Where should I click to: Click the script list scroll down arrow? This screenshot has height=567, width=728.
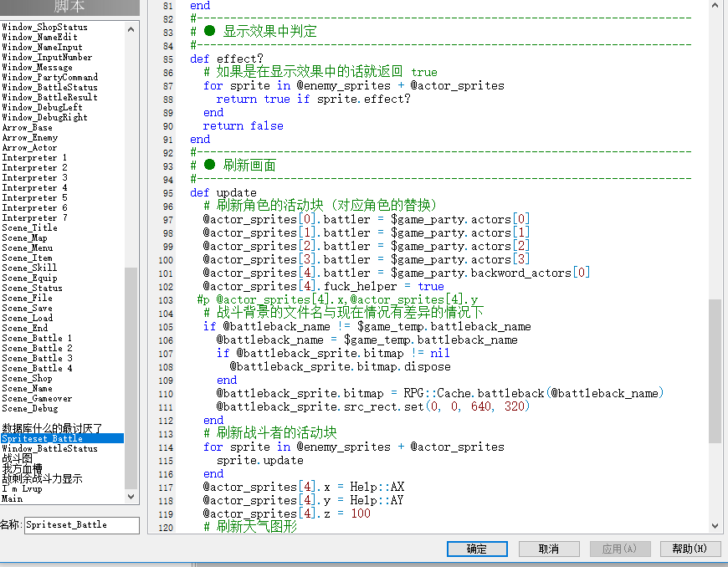[131, 497]
